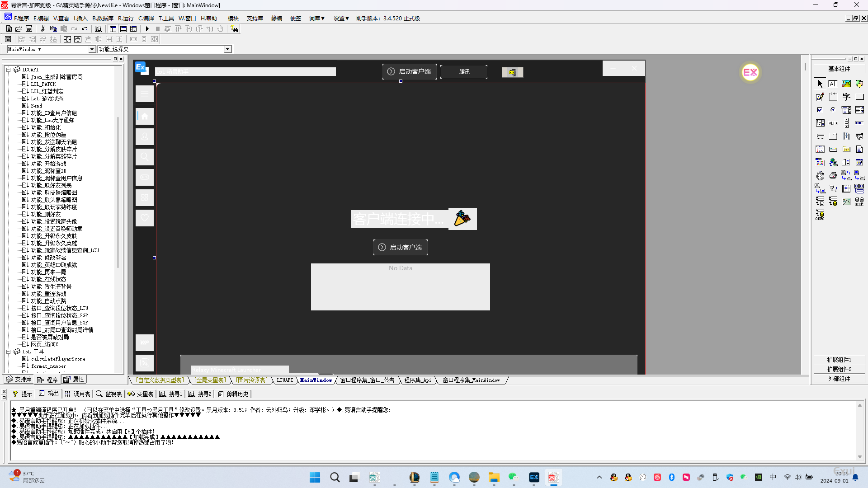Select the timer stopwatch component icon
This screenshot has height=488, width=868.
coord(820,175)
